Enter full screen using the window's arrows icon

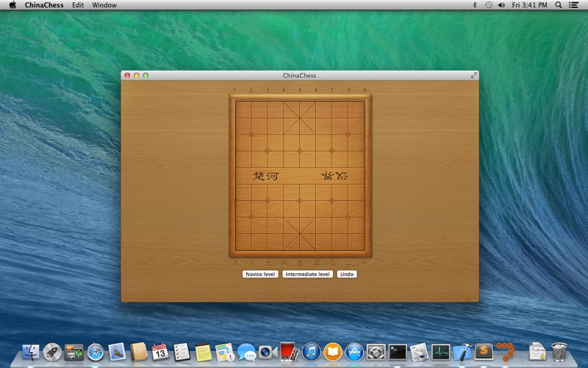pyautogui.click(x=473, y=76)
